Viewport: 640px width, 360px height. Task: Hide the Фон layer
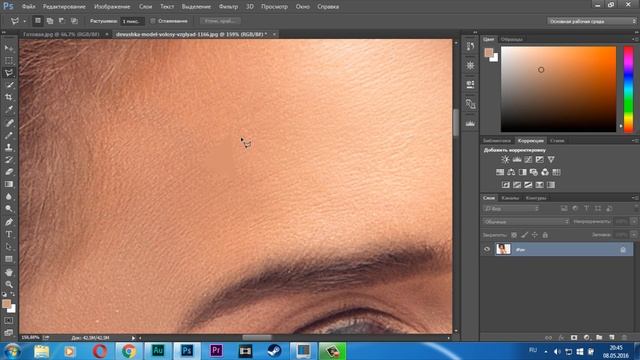(487, 249)
